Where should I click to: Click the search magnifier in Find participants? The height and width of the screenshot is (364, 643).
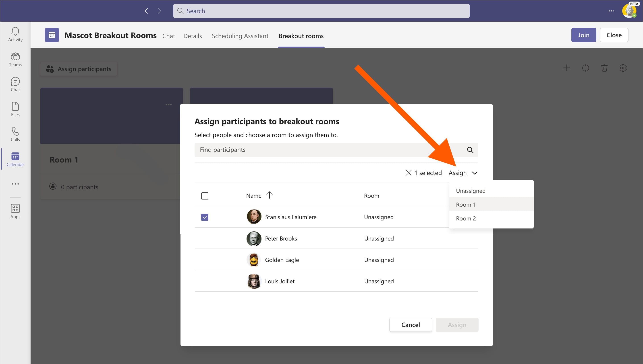[470, 150]
